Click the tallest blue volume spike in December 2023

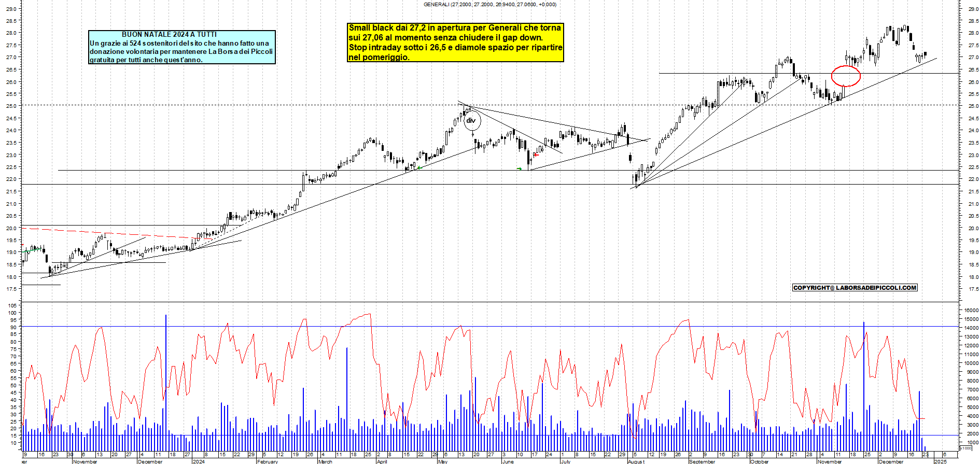click(166, 383)
